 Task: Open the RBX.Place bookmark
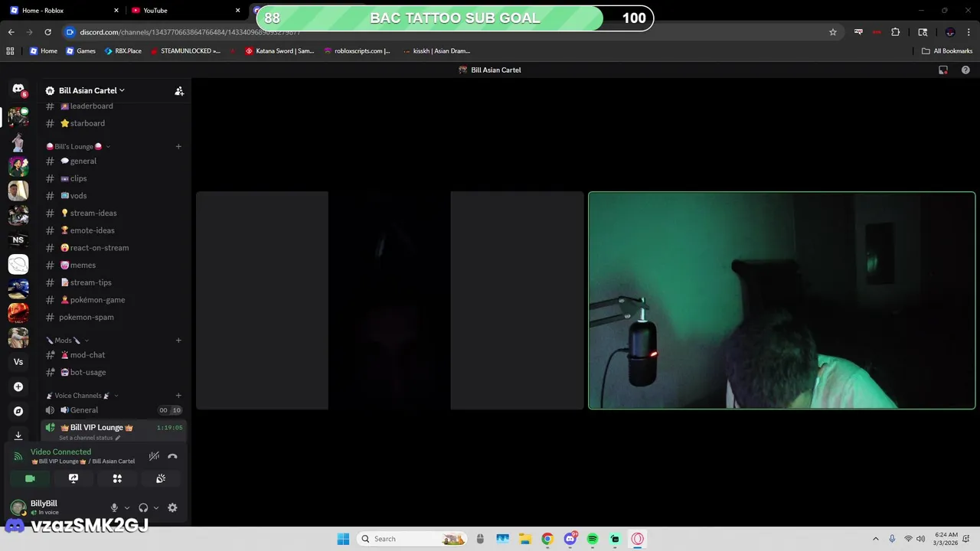point(122,51)
